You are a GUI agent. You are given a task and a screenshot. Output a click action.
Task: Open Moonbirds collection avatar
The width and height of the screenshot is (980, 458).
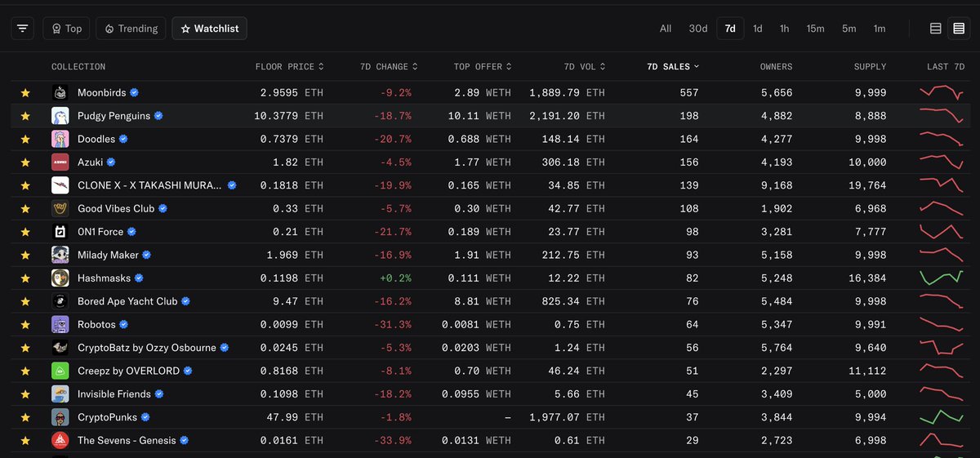(x=60, y=92)
